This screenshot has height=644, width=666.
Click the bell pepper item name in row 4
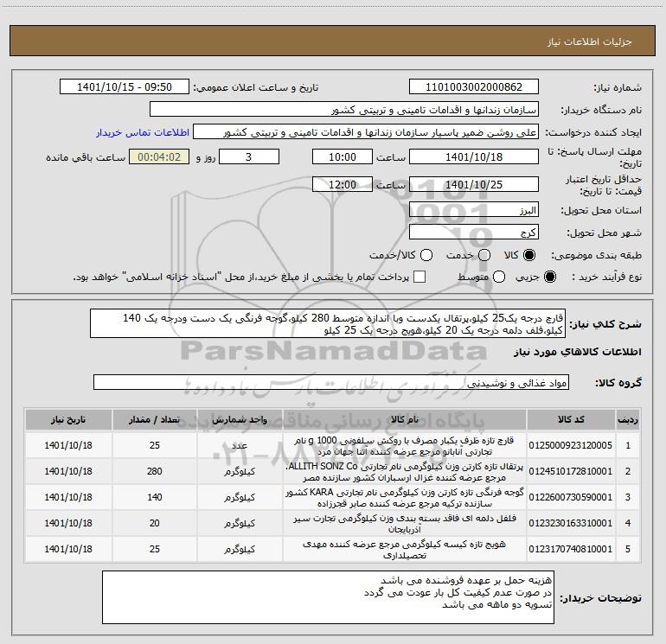[405, 524]
